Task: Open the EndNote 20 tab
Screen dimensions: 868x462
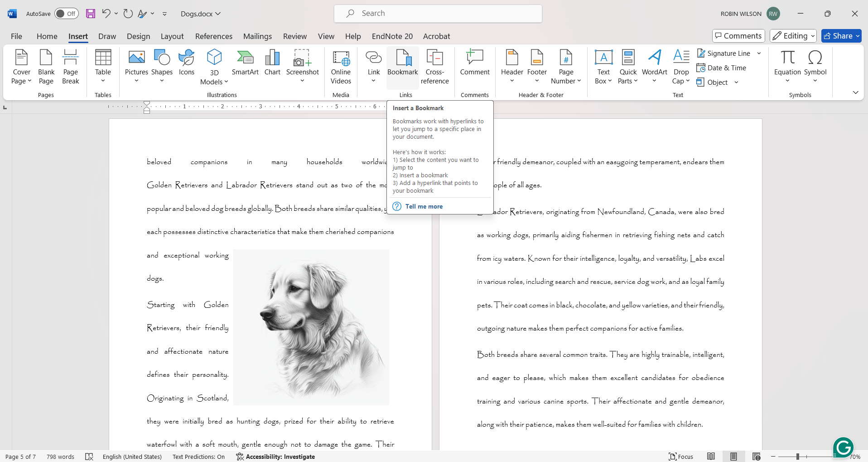Action: pos(392,36)
